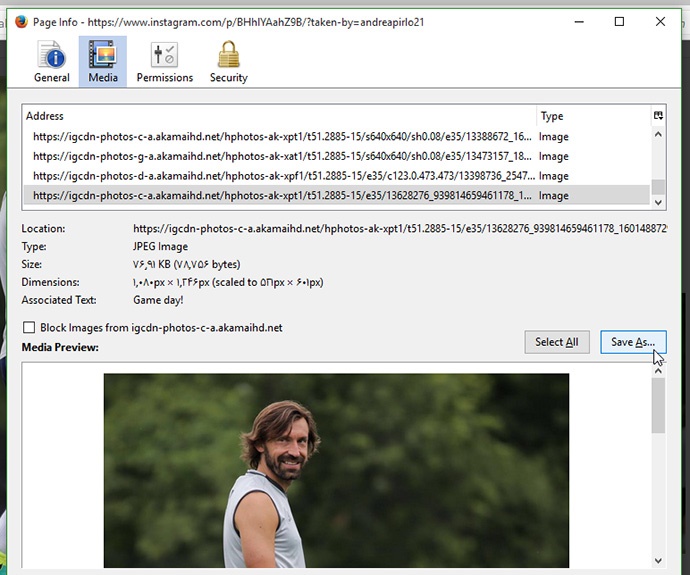Click the preview pane scroll up arrow
Screen dimensions: 690x575
coord(658,371)
